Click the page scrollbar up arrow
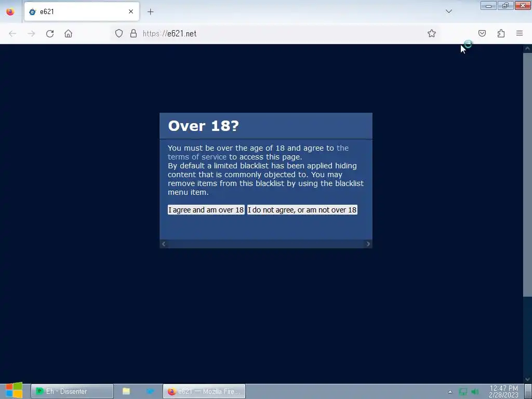The width and height of the screenshot is (532, 399). point(527,48)
